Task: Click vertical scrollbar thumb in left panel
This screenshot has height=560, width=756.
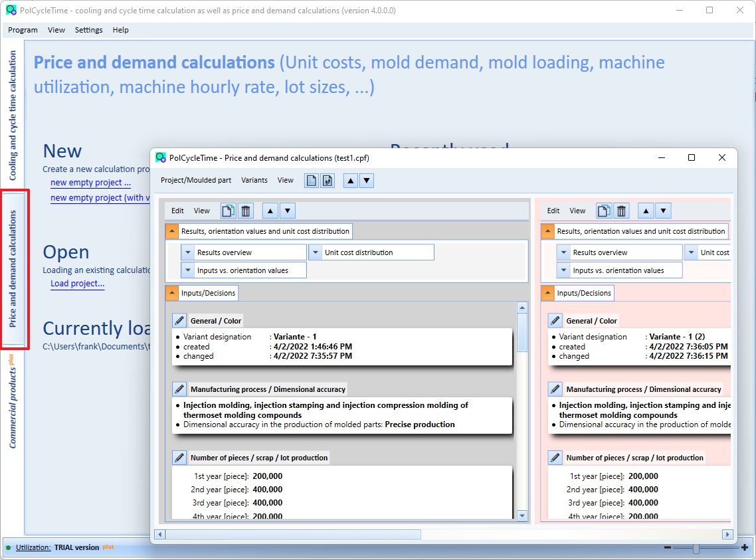Action: (521, 333)
